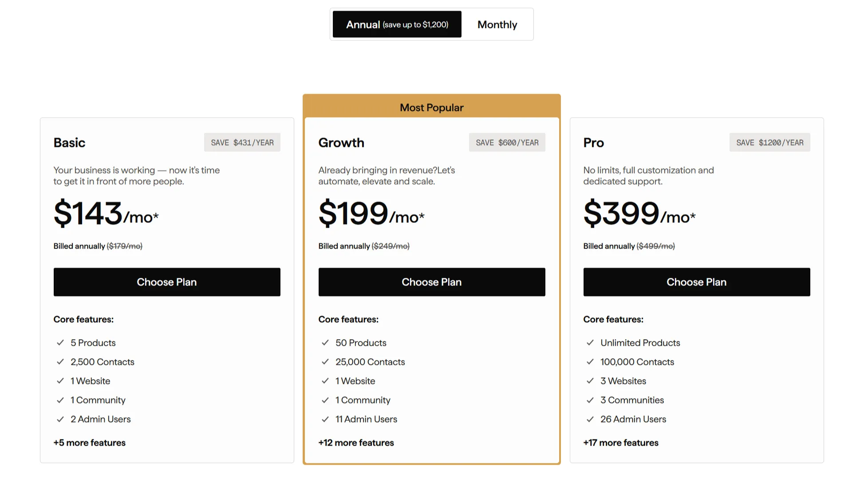Screen dimensions: 868x494
Task: Click the checkmark beside 2,500 Contacts
Action: click(60, 362)
